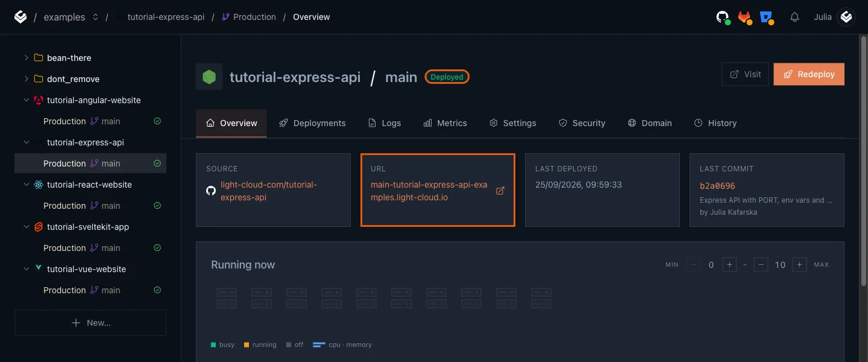Select the green status check for tutorial-angular-website Production
The width and height of the screenshot is (868, 362).
157,121
